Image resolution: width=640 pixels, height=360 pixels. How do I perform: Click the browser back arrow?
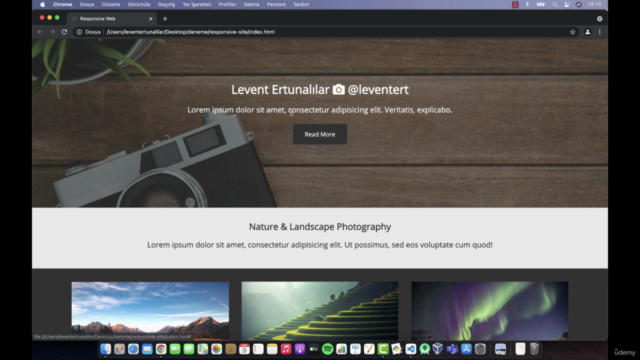pyautogui.click(x=40, y=32)
